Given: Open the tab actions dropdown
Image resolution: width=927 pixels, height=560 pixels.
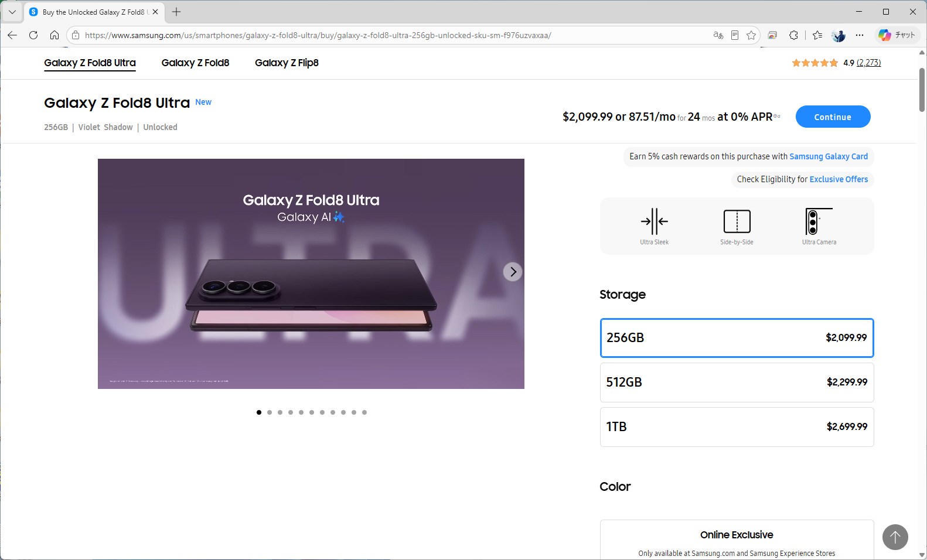Looking at the screenshot, I should click(x=12, y=12).
